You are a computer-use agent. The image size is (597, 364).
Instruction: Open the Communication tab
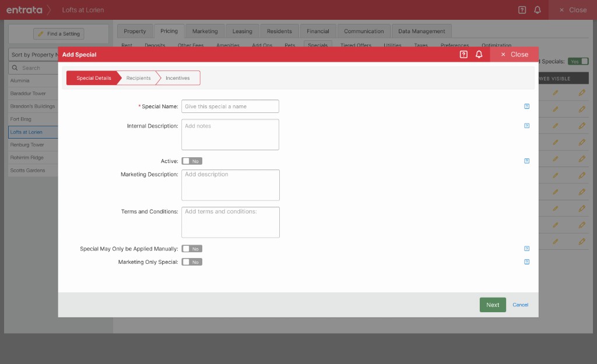coord(364,31)
